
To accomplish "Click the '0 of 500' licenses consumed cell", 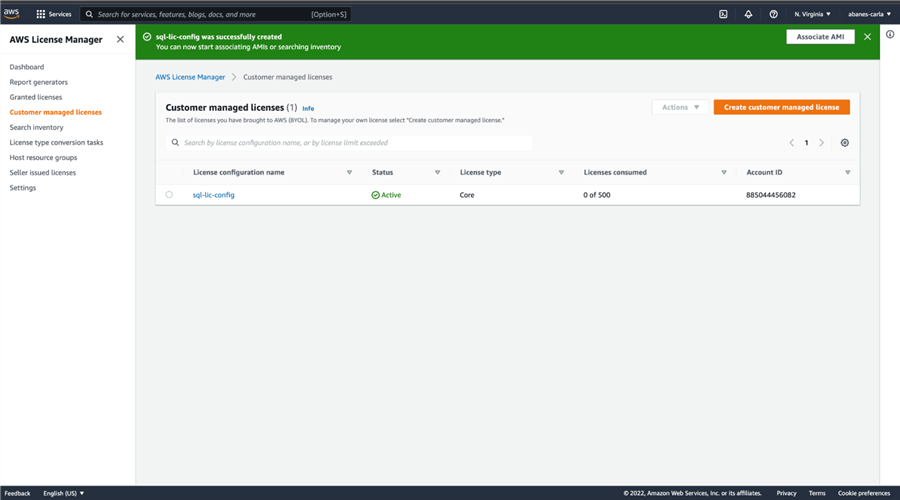I will (x=596, y=195).
